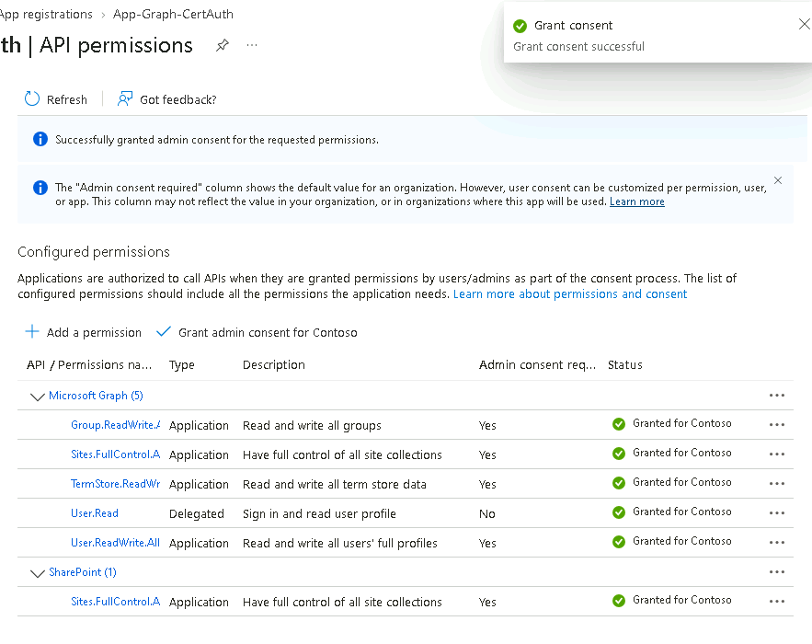
Task: Click granted status icon for TermStore.ReadWrite row
Action: [x=619, y=483]
